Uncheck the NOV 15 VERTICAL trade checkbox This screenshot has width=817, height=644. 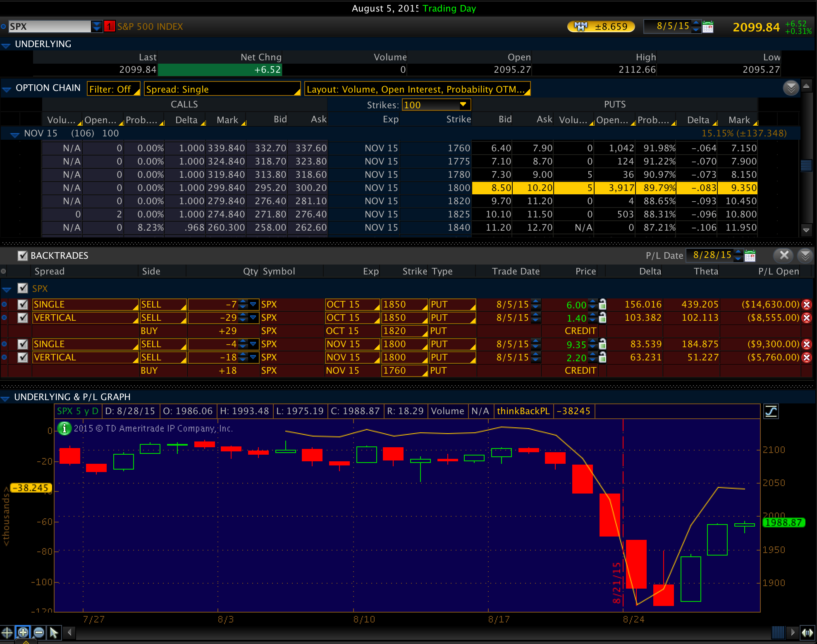[23, 358]
